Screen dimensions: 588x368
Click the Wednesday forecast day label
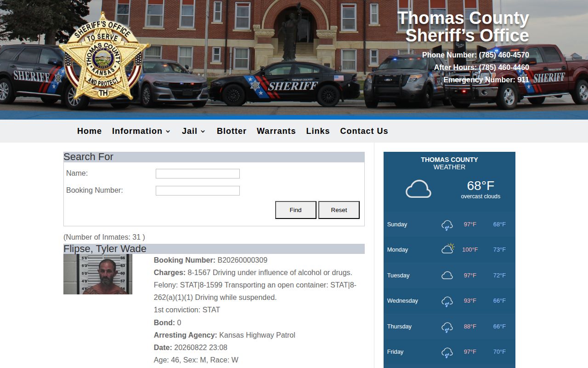(x=402, y=301)
